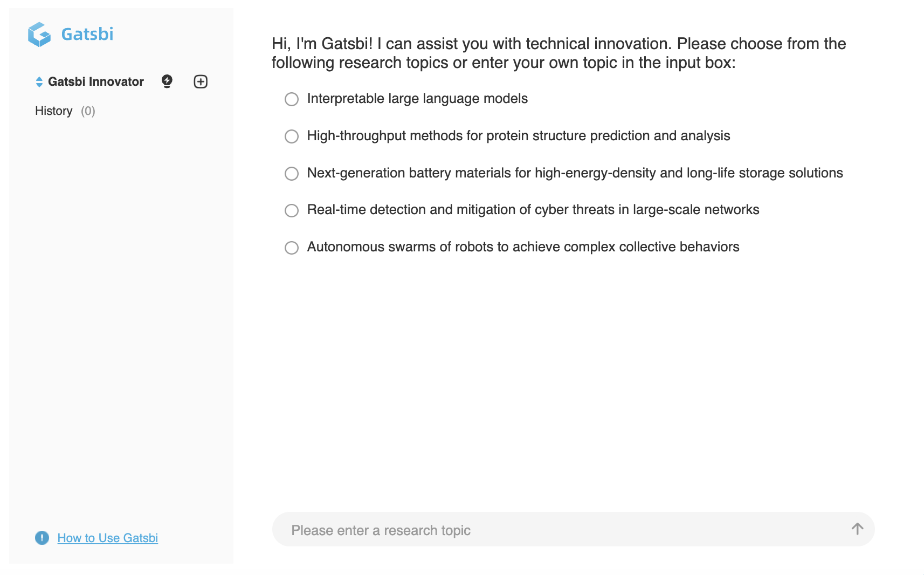Viewport: 924px width, 575px height.
Task: Click the autonomous swarms label text
Action: coord(523,247)
